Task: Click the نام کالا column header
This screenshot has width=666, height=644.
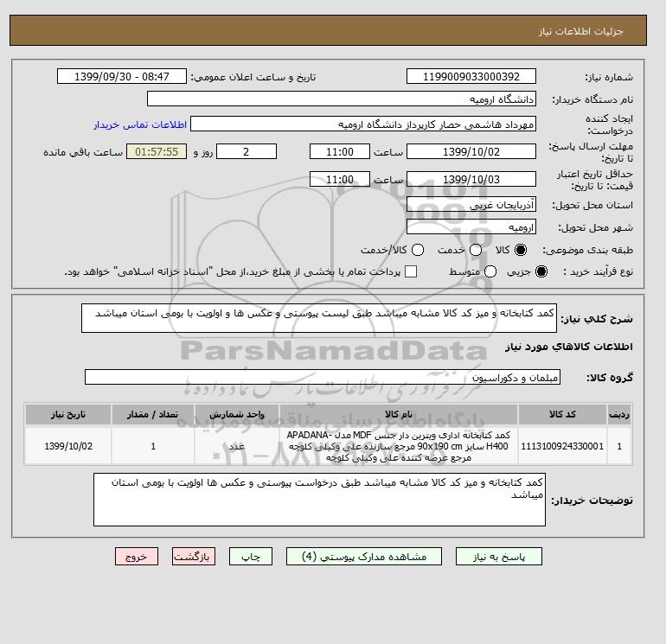Action: click(399, 414)
